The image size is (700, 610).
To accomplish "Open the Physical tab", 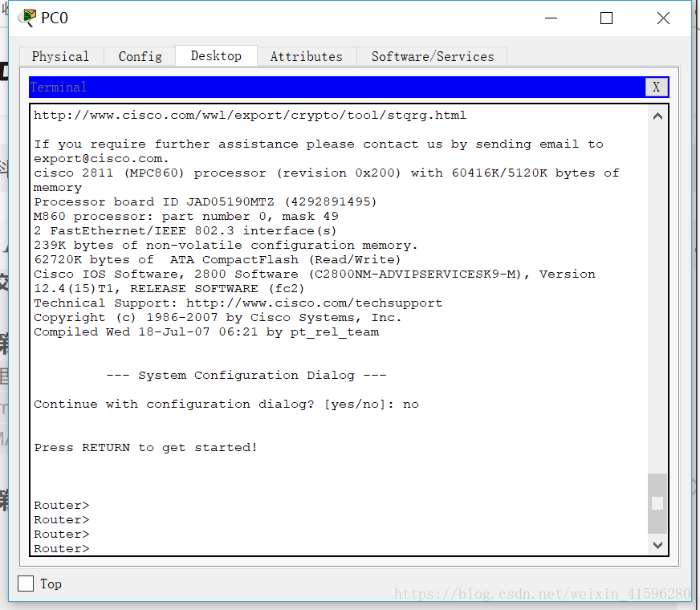I will 61,57.
